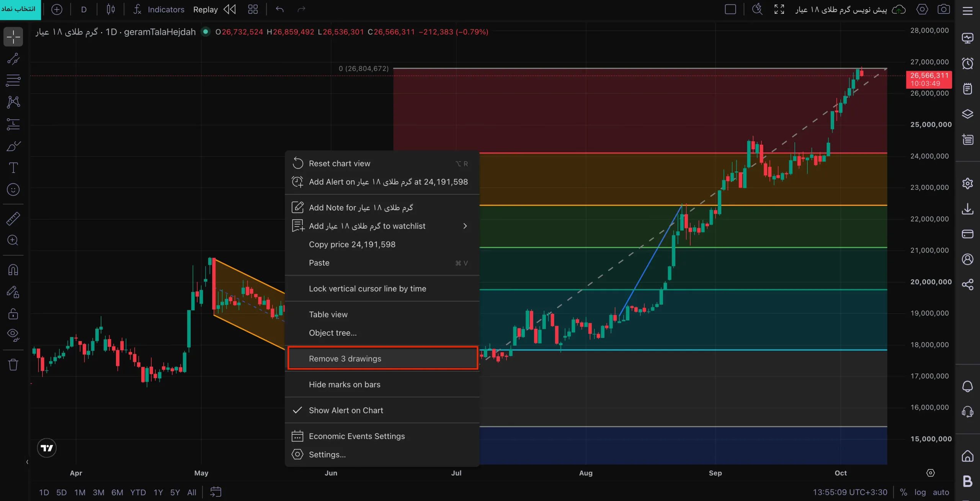This screenshot has width=980, height=501.
Task: Toggle lock all drawing tools
Action: (x=13, y=313)
